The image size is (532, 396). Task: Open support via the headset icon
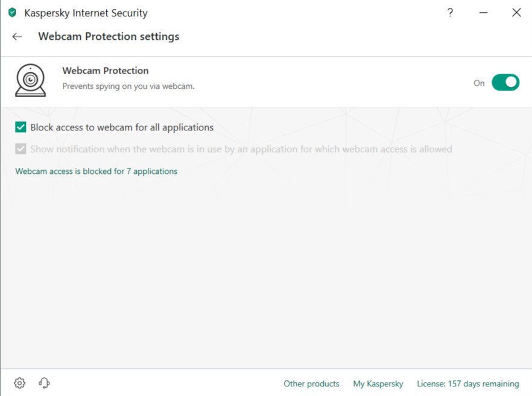pos(44,383)
